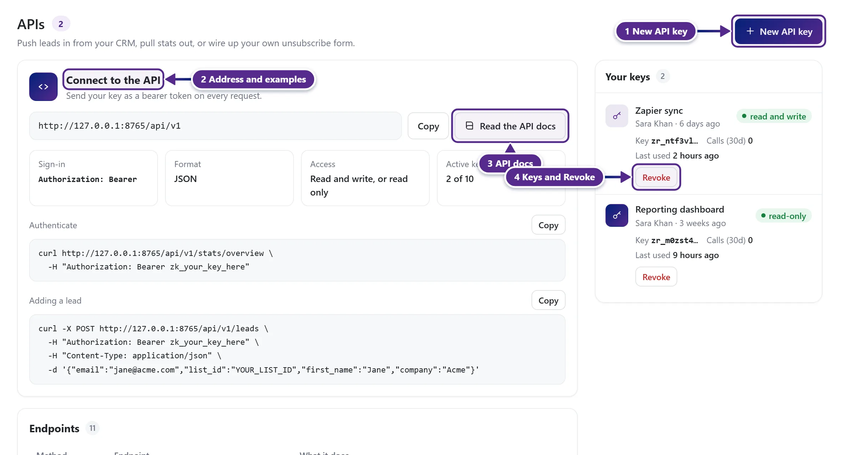Click the '2 of 10' active keys value
Screen dimensions: 868x455
[x=460, y=179]
